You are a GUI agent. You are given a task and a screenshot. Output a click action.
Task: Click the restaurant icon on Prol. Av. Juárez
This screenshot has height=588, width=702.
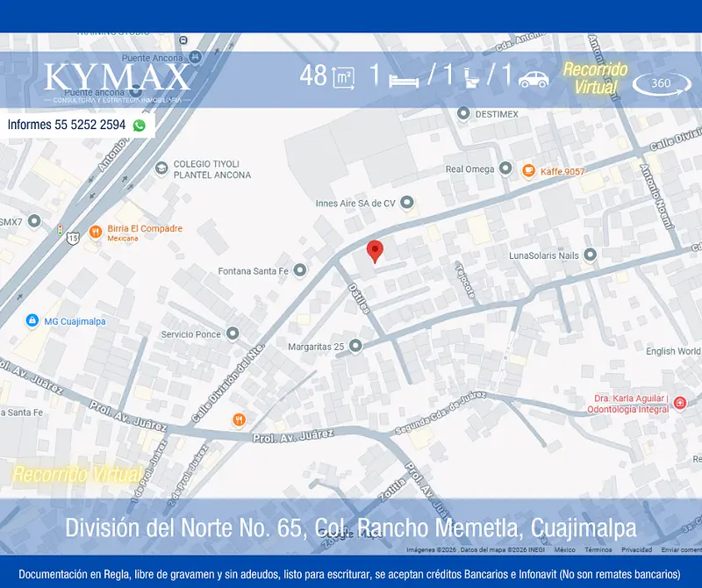coord(239,419)
